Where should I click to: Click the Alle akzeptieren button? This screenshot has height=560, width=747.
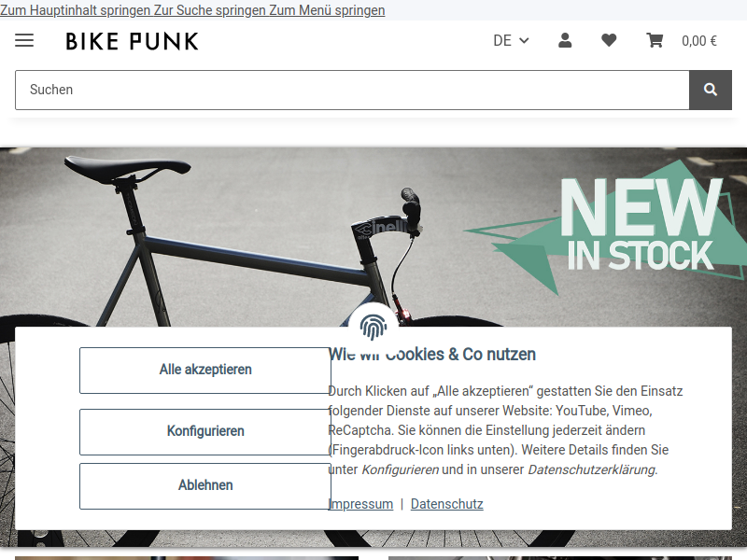point(205,370)
